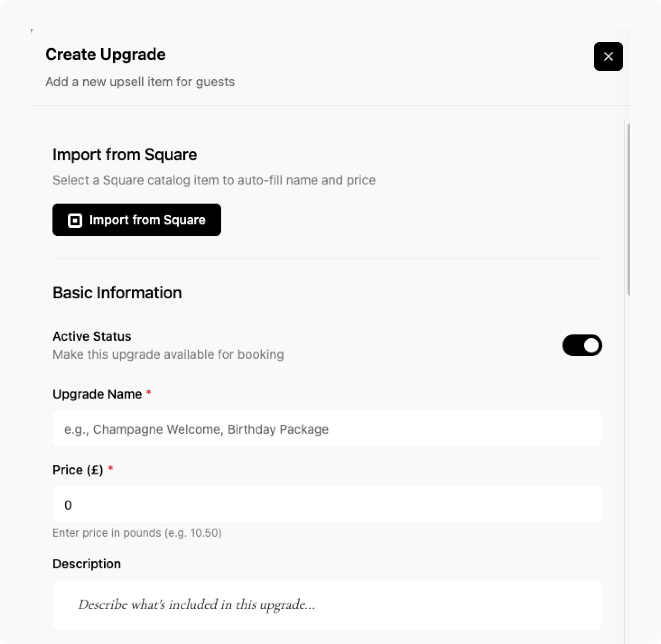
Task: Click the 'Select a Square catalog item' hint text
Action: coord(214,180)
